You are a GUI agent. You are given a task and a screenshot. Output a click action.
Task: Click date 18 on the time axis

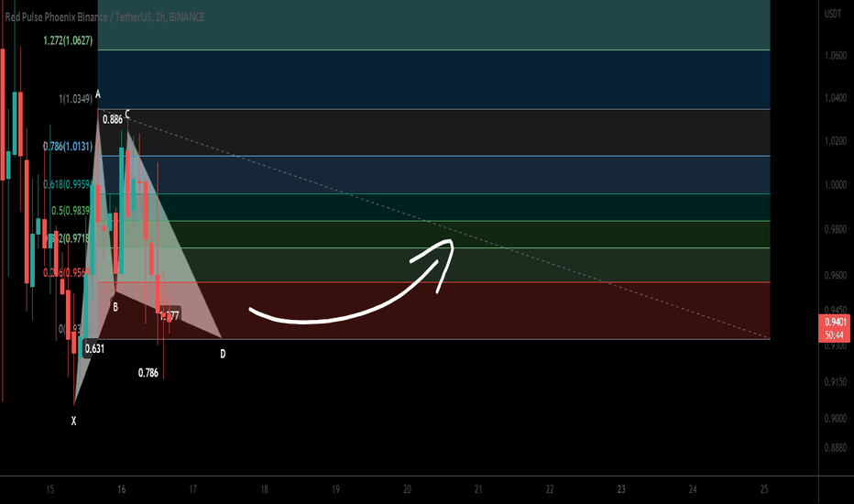point(264,489)
